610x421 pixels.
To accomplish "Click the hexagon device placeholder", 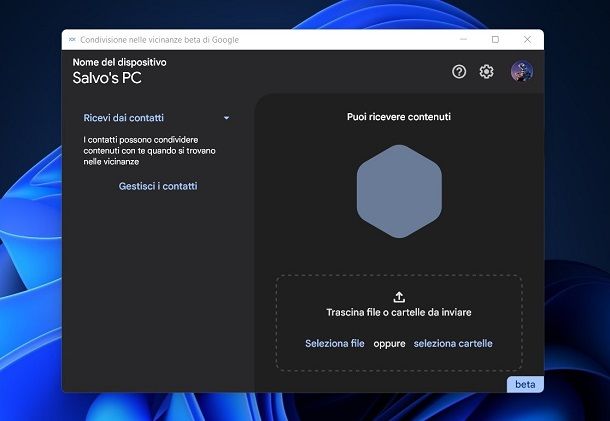I will (399, 191).
